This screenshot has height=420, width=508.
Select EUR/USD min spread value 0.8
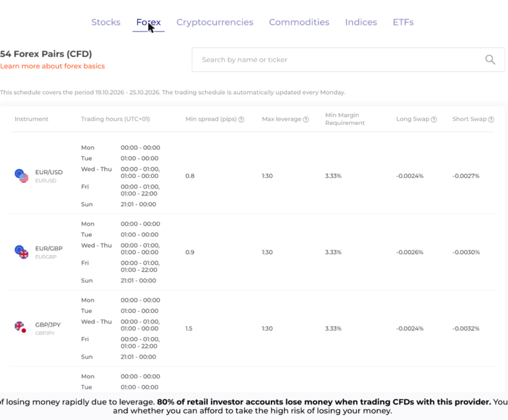click(x=190, y=176)
